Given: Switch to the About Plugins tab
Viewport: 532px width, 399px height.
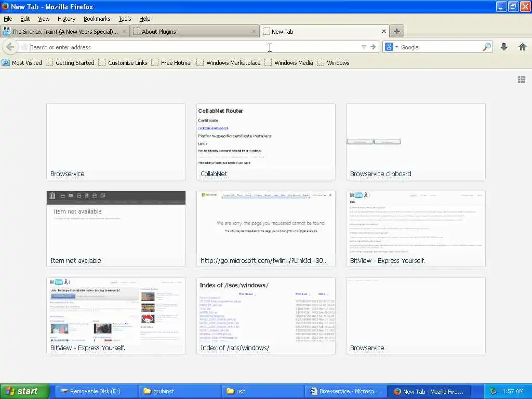Looking at the screenshot, I should click(x=194, y=31).
